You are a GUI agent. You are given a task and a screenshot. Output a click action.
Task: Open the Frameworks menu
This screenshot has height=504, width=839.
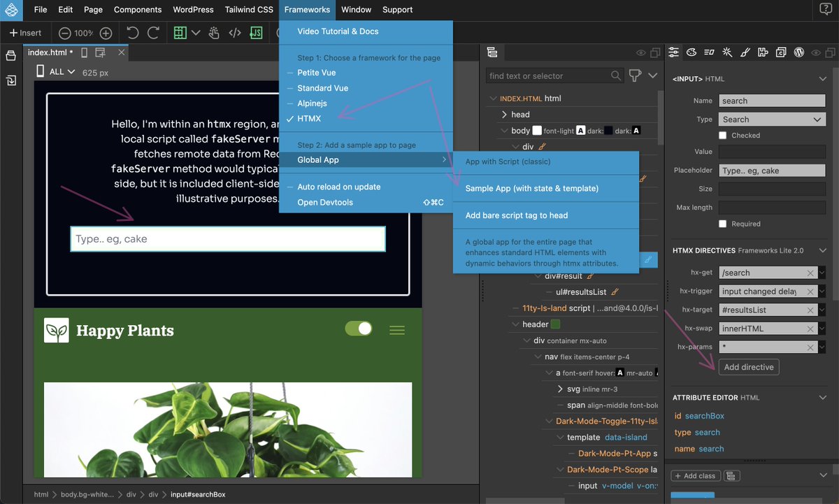click(x=307, y=9)
